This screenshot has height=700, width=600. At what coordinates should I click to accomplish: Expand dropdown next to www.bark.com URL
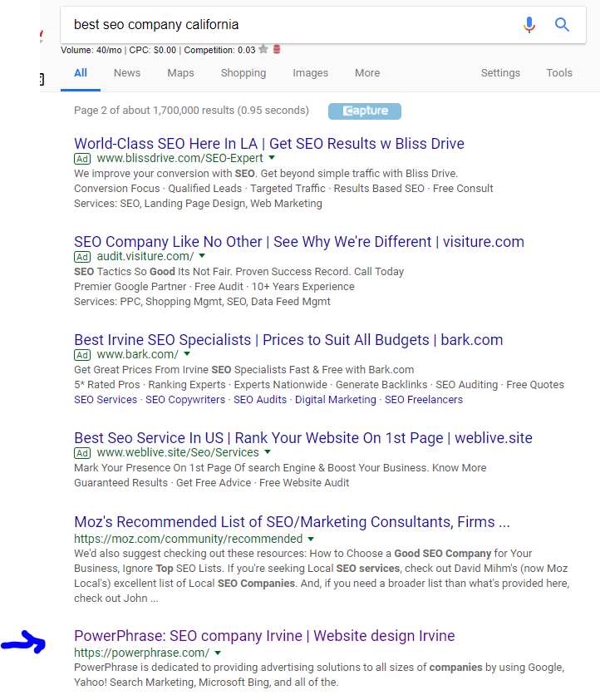[187, 354]
